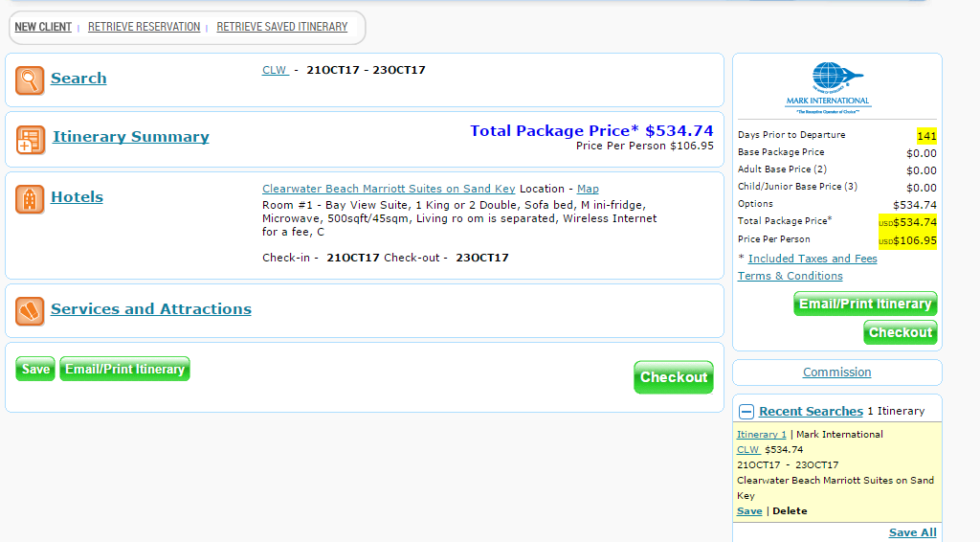Click the Itinerary Summary table icon
Viewport: 980px width, 542px height.
30,140
